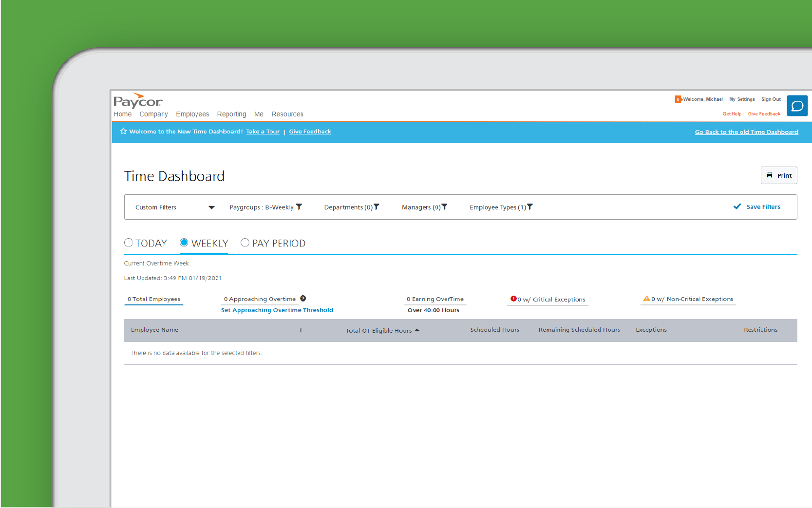Image resolution: width=812 pixels, height=508 pixels.
Task: Go Back to the old Time Dashboard
Action: (746, 132)
